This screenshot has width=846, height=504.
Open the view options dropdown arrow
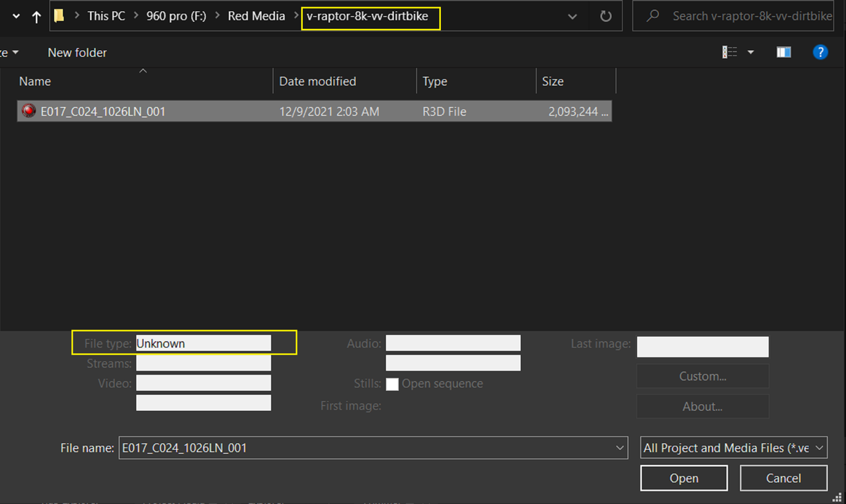coord(751,52)
